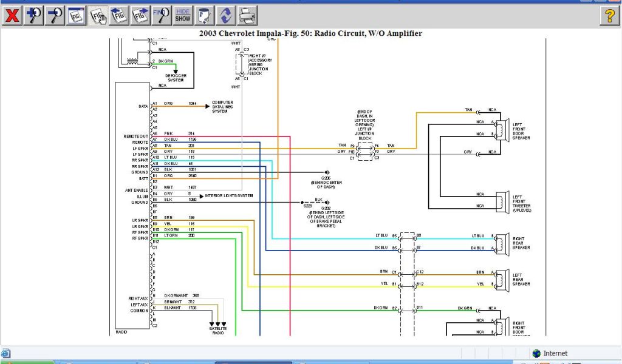This screenshot has height=364, width=622.
Task: Click the paint bucket color tool
Action: pos(205,15)
